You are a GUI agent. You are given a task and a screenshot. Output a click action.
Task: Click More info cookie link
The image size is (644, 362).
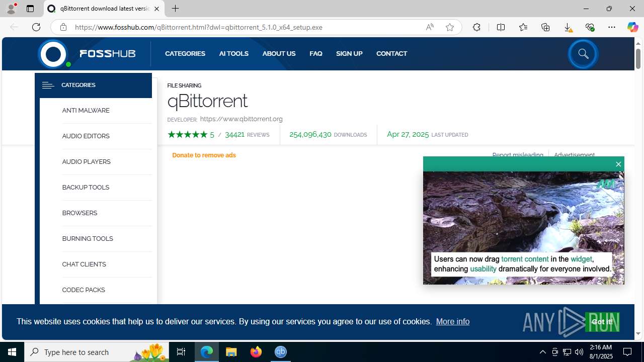pos(453,322)
